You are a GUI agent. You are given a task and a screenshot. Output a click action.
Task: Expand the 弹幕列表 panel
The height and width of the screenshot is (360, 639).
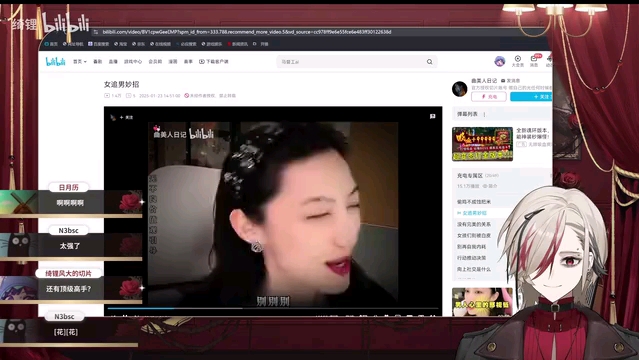[x=467, y=114]
